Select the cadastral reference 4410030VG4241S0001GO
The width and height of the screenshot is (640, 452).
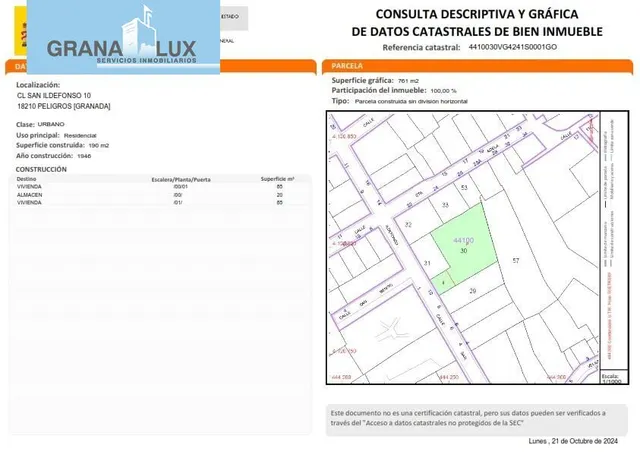(512, 47)
